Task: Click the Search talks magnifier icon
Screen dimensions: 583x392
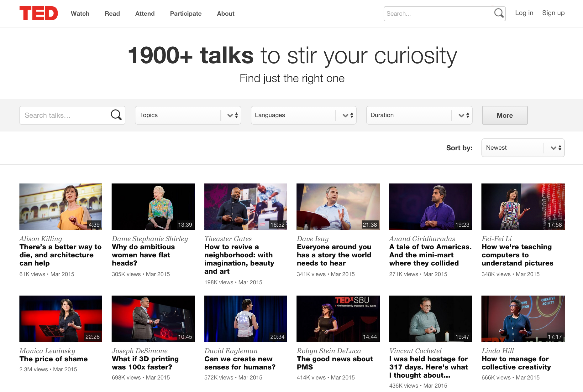Action: 116,115
